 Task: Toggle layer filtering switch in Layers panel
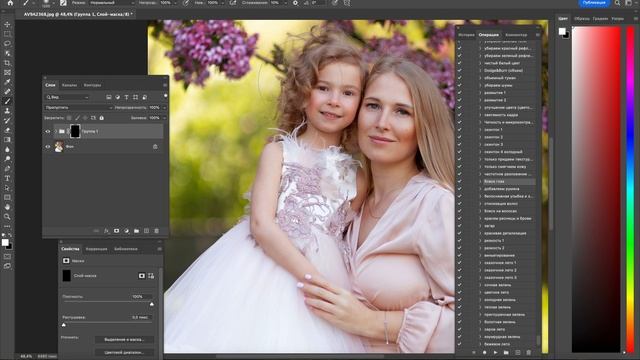tap(165, 96)
